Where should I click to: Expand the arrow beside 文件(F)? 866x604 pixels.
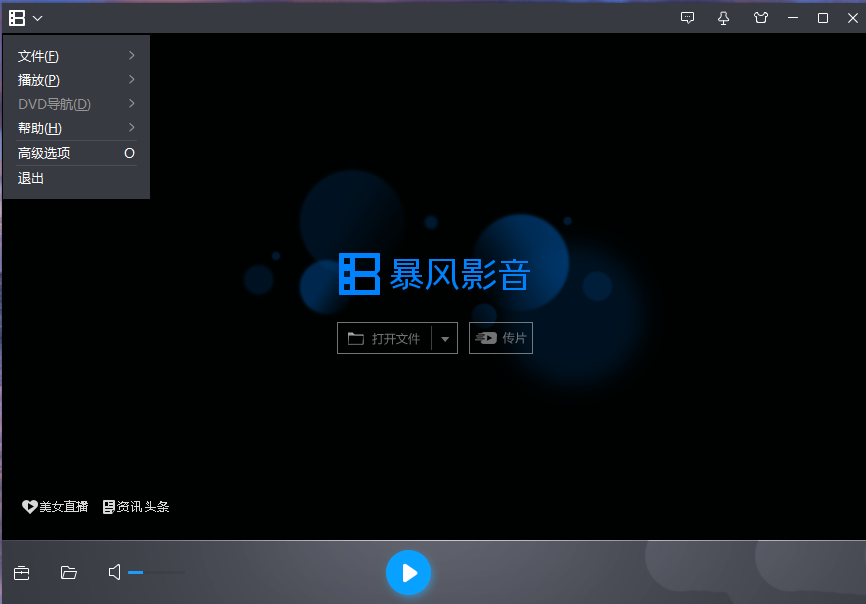point(131,55)
